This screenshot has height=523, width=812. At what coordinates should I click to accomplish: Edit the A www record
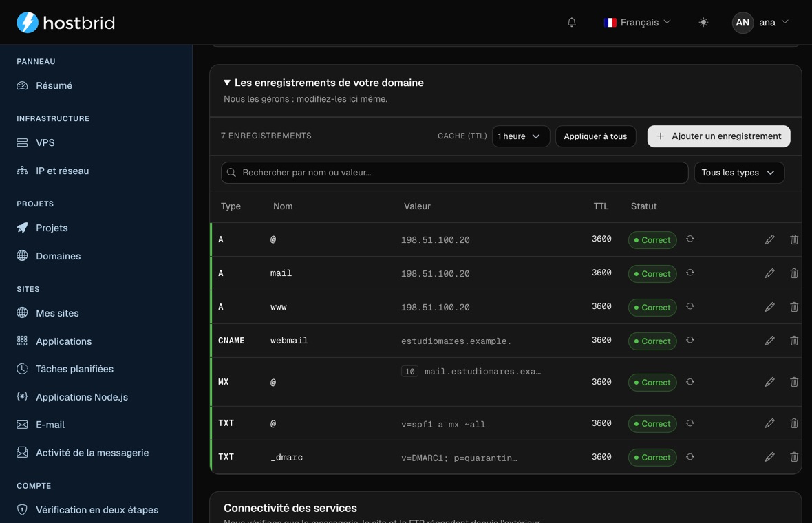point(769,306)
